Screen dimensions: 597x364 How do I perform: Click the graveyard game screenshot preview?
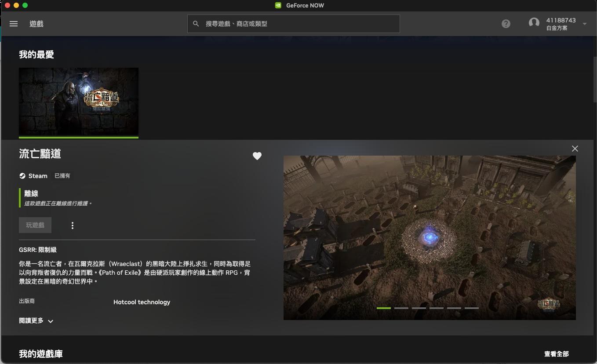430,237
